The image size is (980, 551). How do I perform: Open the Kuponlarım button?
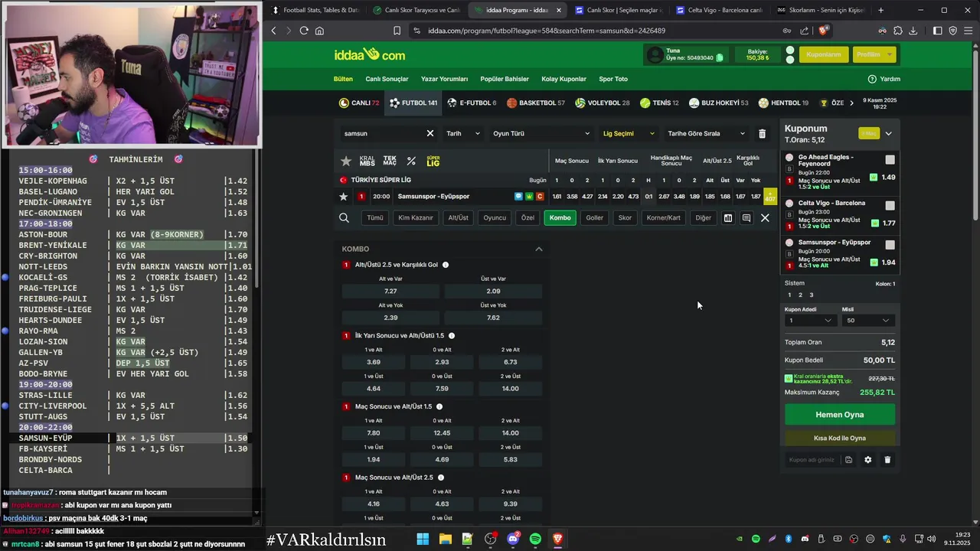(x=824, y=55)
